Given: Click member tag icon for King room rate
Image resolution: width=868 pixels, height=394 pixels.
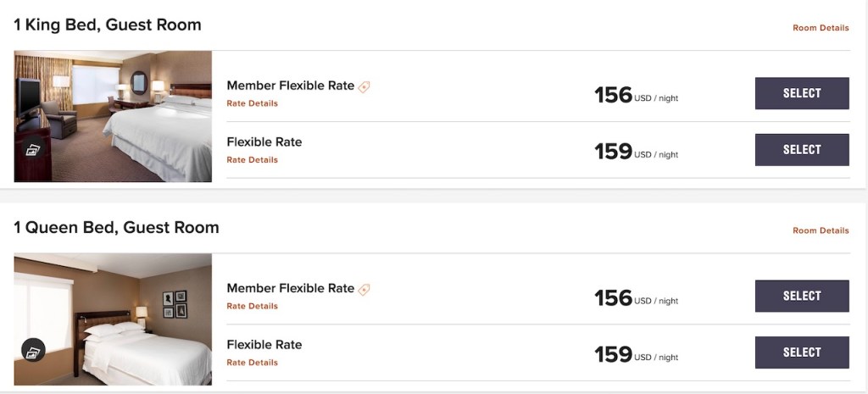Looking at the screenshot, I should [x=364, y=86].
